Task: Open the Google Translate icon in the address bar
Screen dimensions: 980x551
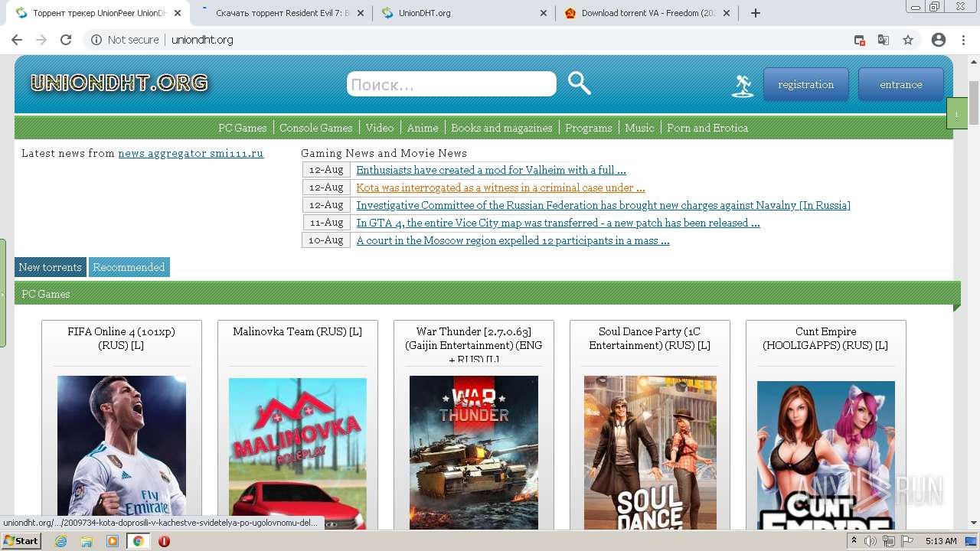Action: tap(884, 40)
